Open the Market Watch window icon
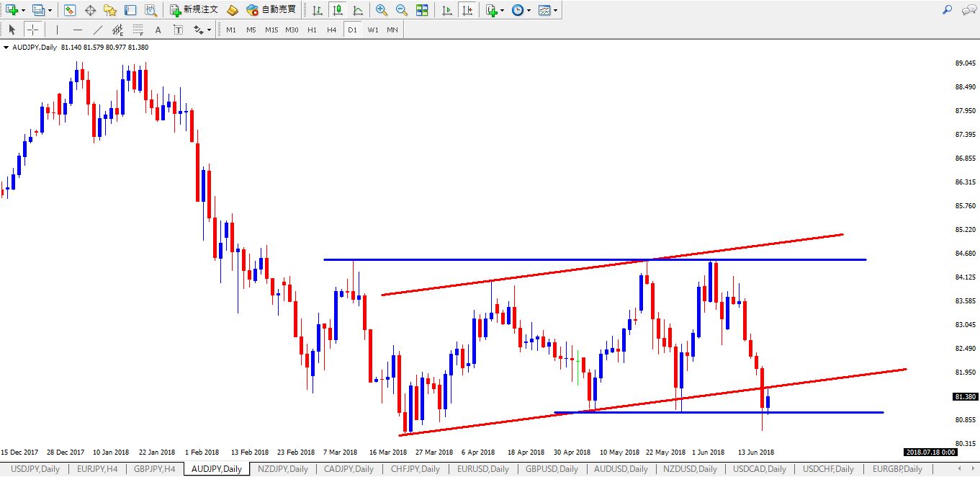 click(70, 10)
